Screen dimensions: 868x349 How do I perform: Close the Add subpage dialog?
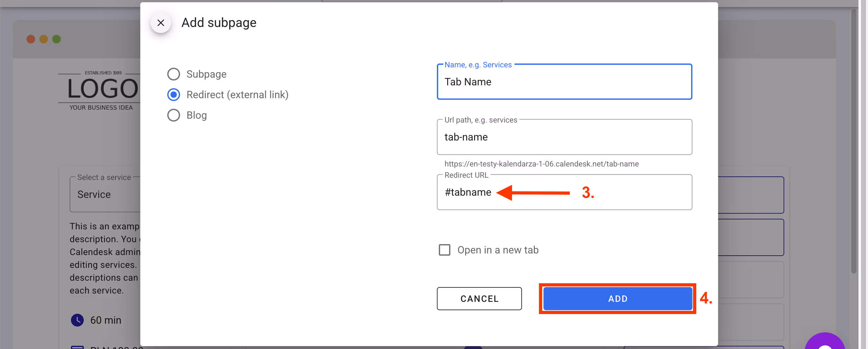point(161,23)
